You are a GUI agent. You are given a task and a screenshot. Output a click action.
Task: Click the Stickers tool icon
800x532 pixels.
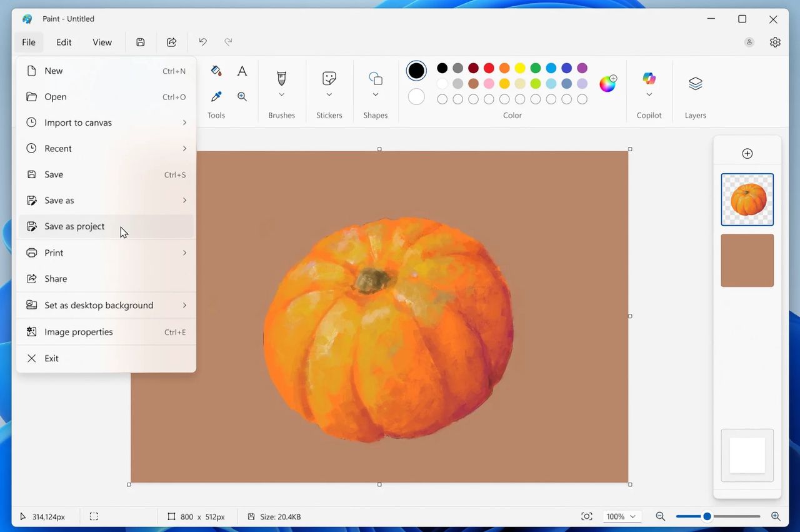pyautogui.click(x=329, y=78)
